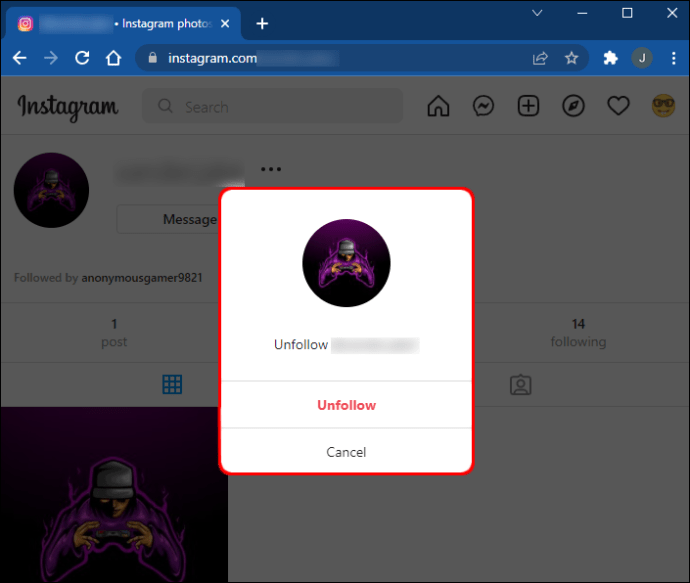Maximize the browser window
The width and height of the screenshot is (690, 583).
627,13
